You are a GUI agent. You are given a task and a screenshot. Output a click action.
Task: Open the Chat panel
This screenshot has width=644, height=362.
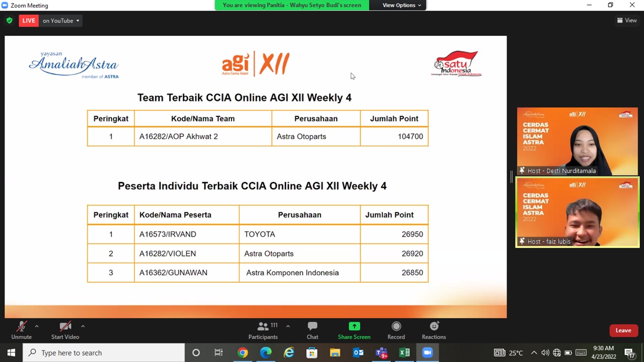click(312, 330)
